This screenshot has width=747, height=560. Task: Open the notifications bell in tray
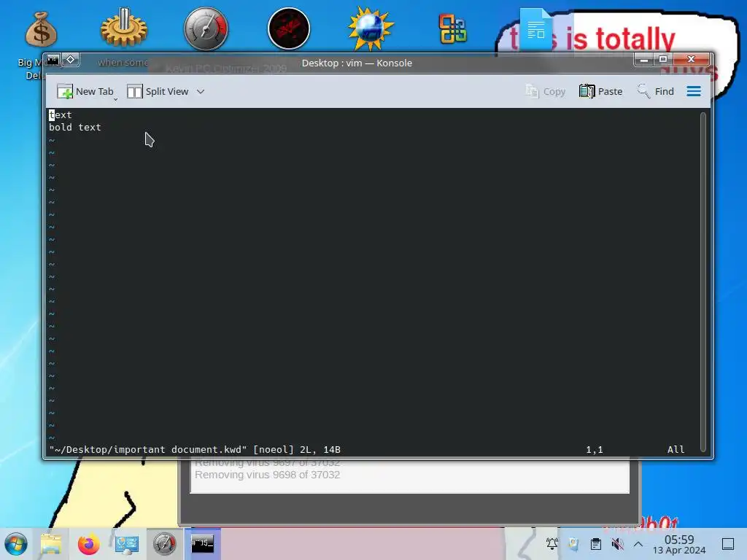552,544
